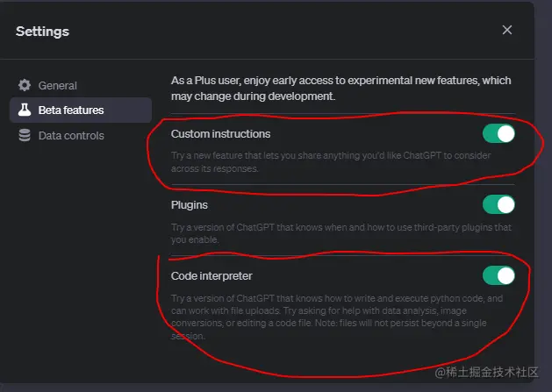This screenshot has width=552, height=392.
Task: Click the Beta features flask icon
Action: [25, 110]
